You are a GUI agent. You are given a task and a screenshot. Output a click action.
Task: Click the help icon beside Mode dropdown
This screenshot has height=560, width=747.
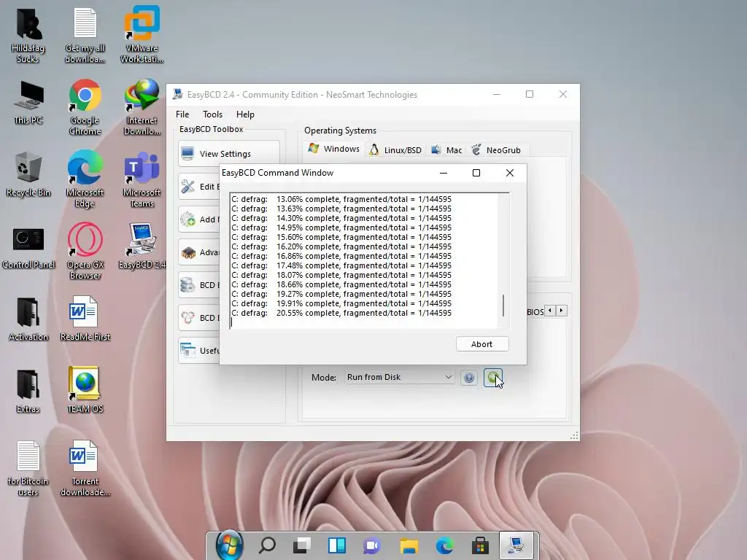click(469, 378)
